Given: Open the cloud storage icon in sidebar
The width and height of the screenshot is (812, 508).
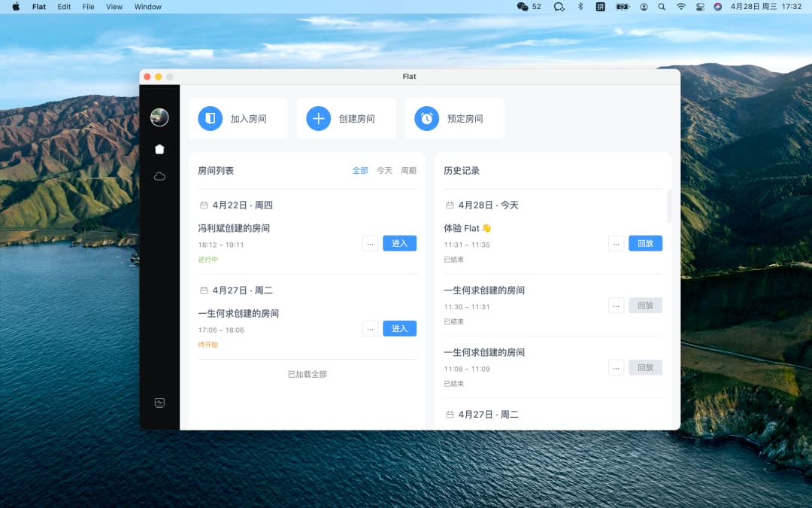Looking at the screenshot, I should (159, 176).
